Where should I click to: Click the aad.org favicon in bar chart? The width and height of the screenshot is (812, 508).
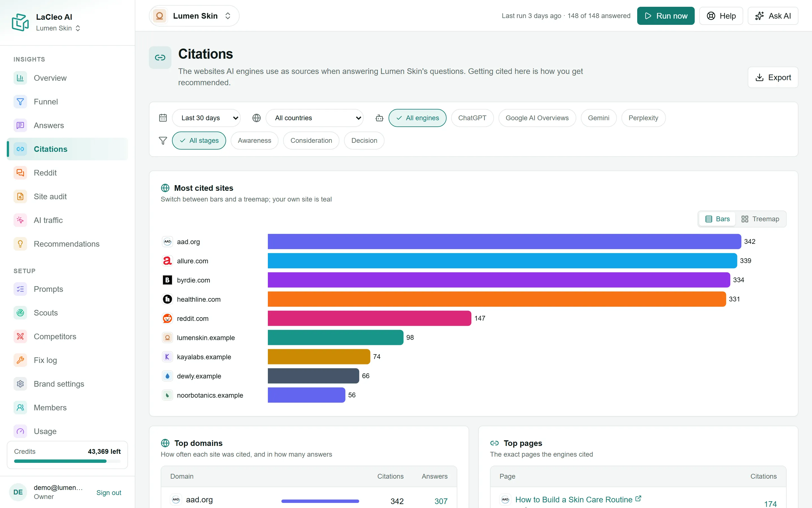tap(167, 242)
